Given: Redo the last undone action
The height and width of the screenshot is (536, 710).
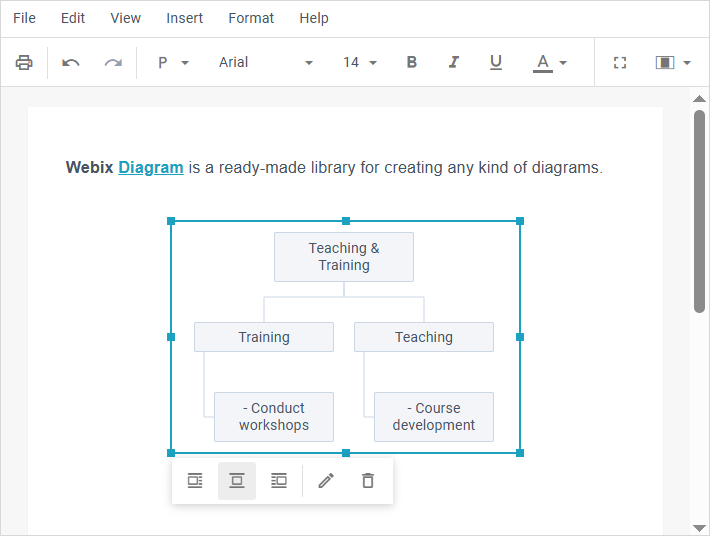Looking at the screenshot, I should coord(113,63).
